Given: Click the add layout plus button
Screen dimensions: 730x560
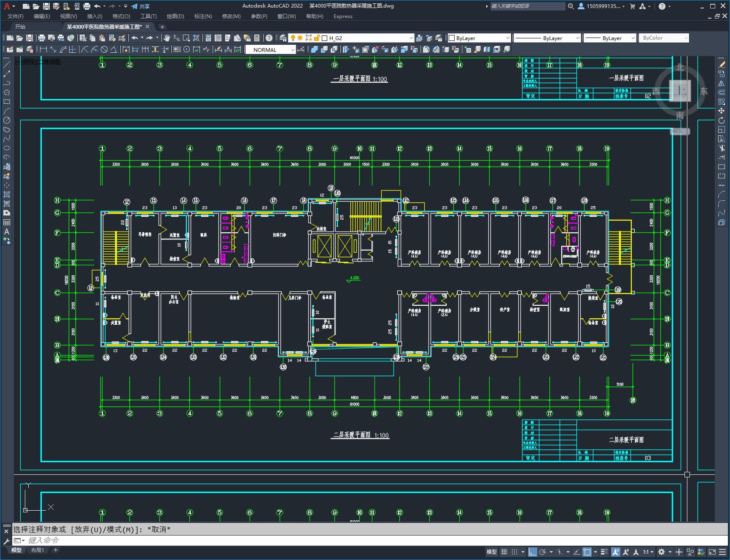Looking at the screenshot, I should (55, 550).
